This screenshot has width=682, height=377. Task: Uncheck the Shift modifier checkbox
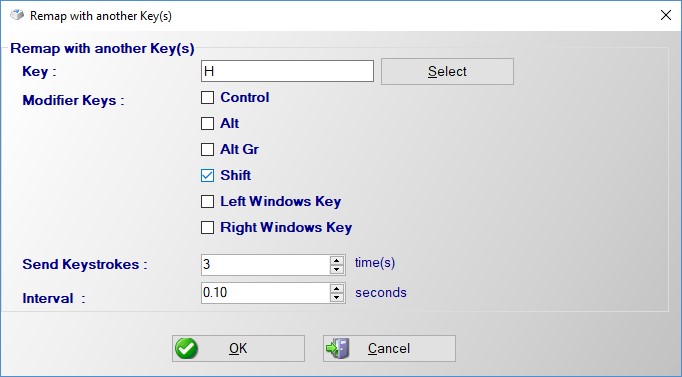[x=207, y=175]
